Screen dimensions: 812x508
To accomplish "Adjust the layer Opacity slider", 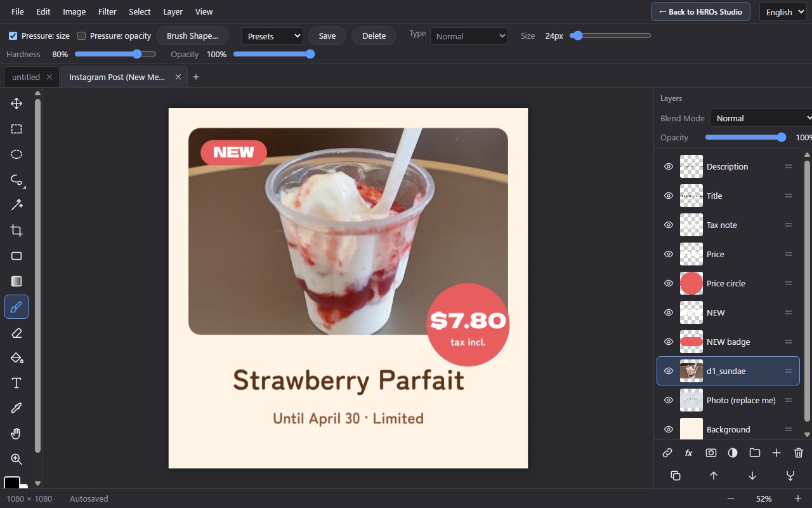I will [745, 137].
